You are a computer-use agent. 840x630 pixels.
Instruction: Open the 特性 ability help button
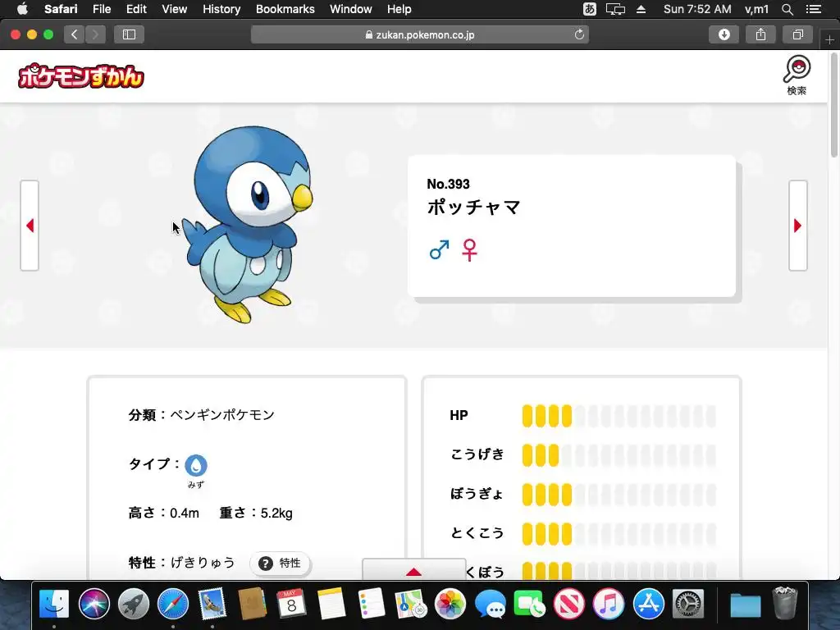(280, 563)
